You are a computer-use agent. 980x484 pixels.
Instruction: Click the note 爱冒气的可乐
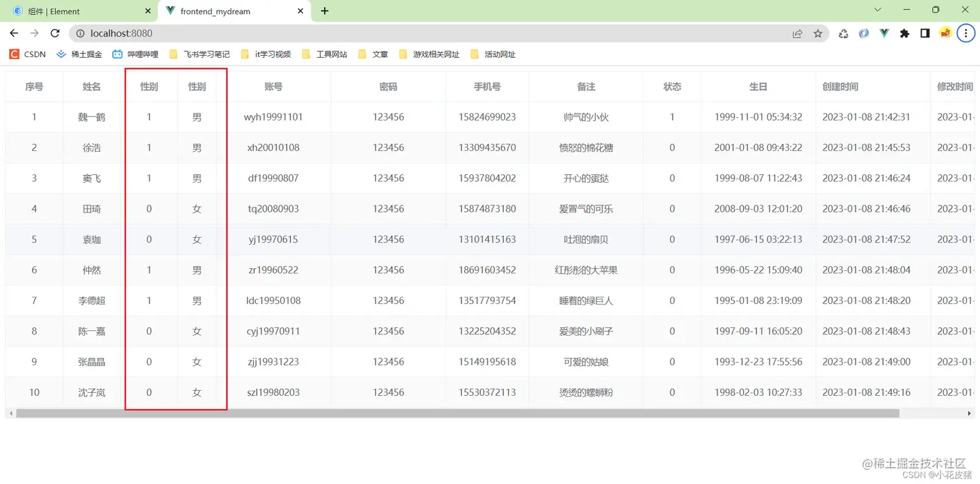(586, 209)
